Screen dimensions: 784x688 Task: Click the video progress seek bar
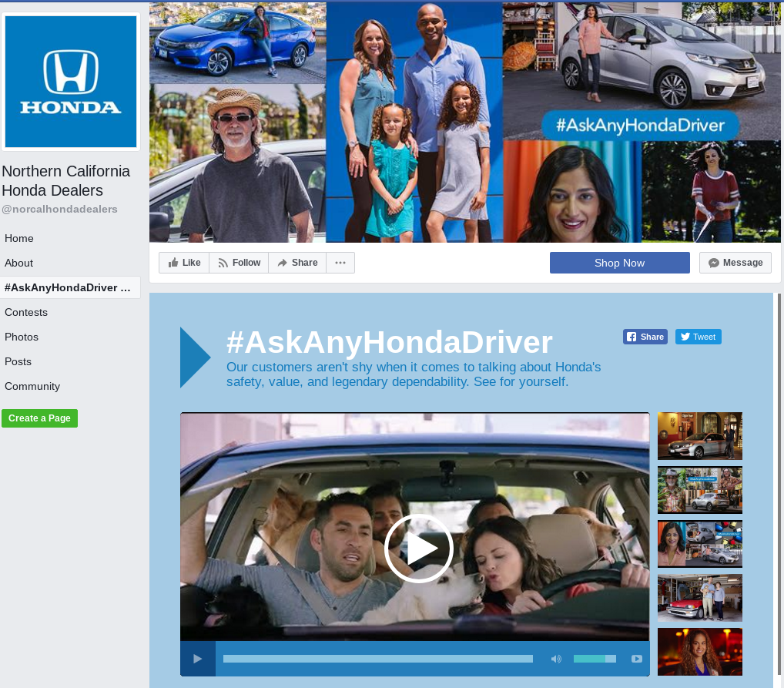pyautogui.click(x=377, y=659)
